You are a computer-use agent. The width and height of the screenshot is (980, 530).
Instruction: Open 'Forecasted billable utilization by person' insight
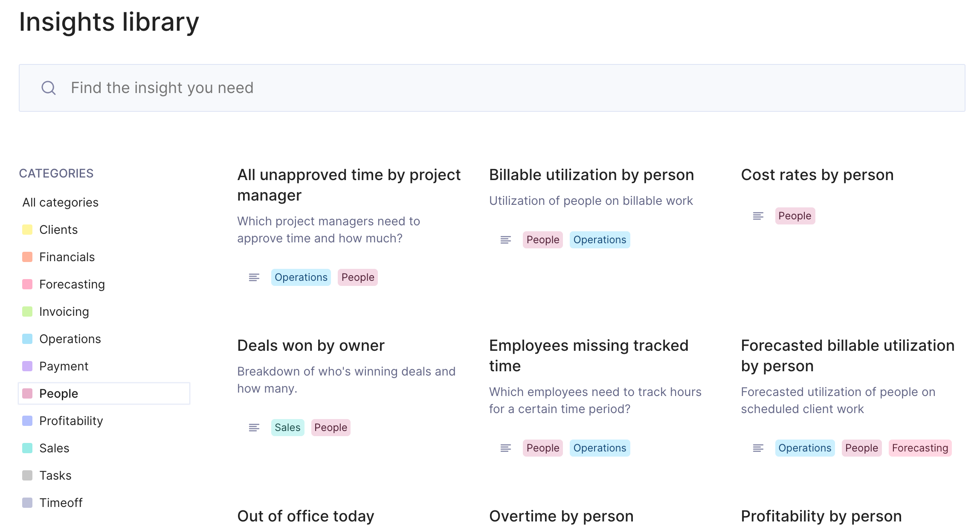[848, 356]
